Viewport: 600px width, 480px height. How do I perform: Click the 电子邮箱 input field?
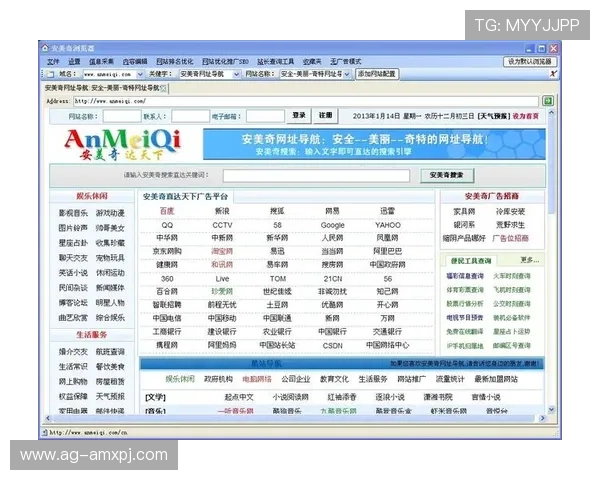[x=265, y=116]
